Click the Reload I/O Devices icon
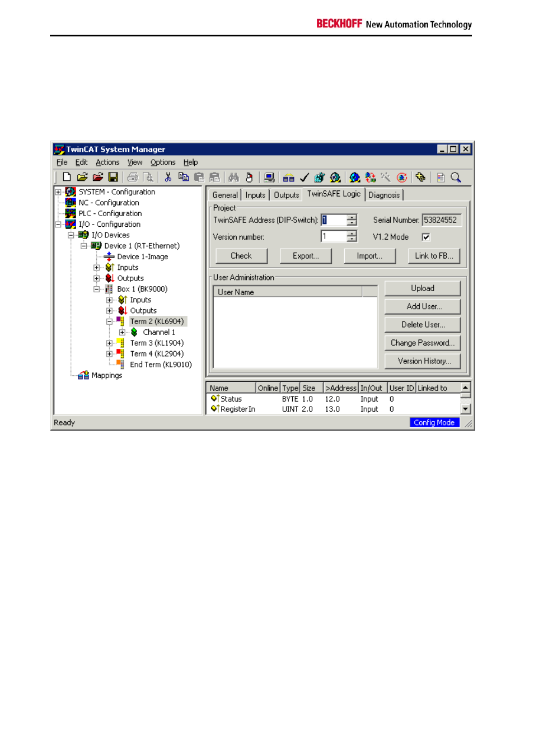The image size is (534, 756). point(371,177)
